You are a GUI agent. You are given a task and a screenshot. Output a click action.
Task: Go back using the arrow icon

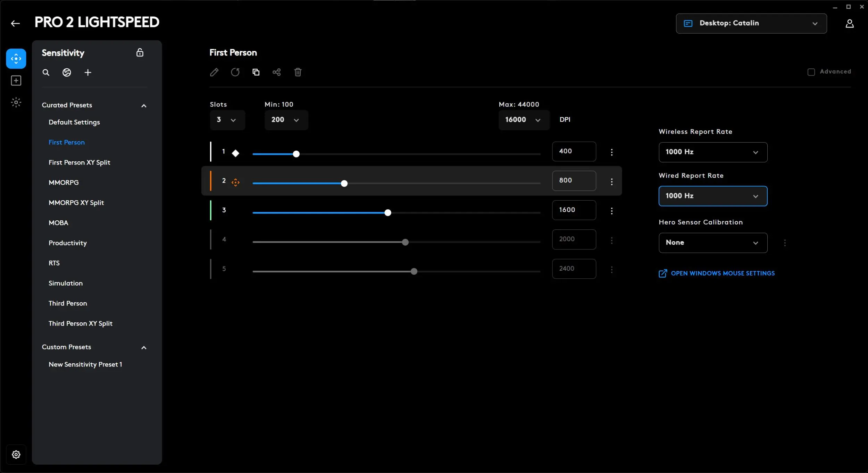point(15,23)
